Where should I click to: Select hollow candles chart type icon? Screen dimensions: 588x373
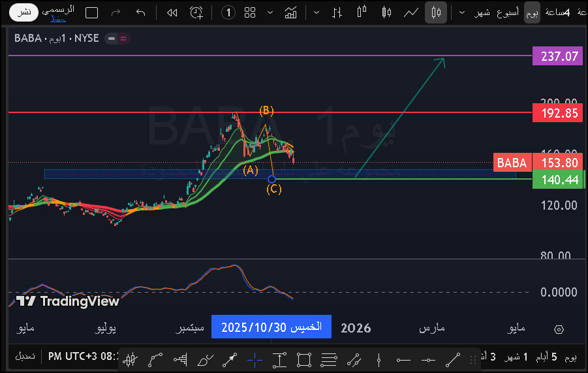[362, 12]
